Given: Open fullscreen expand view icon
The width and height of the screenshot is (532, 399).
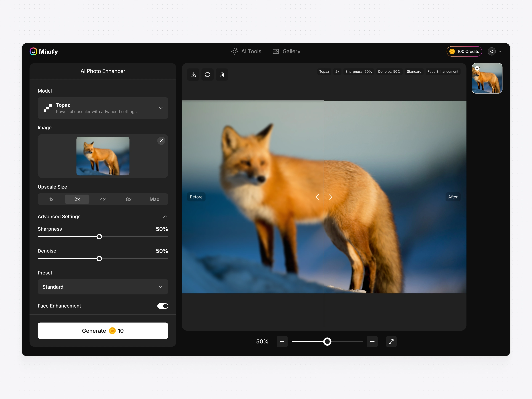Looking at the screenshot, I should 391,341.
